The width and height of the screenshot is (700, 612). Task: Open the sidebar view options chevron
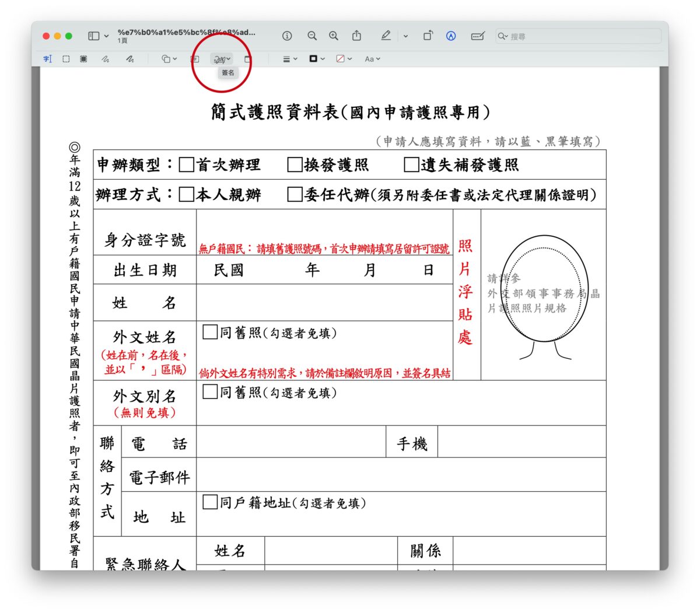tap(106, 36)
